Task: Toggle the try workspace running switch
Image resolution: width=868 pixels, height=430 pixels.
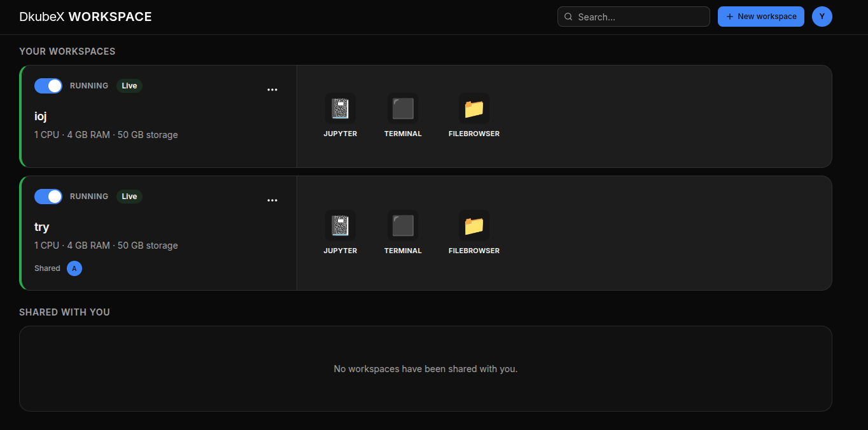Action: pos(48,197)
